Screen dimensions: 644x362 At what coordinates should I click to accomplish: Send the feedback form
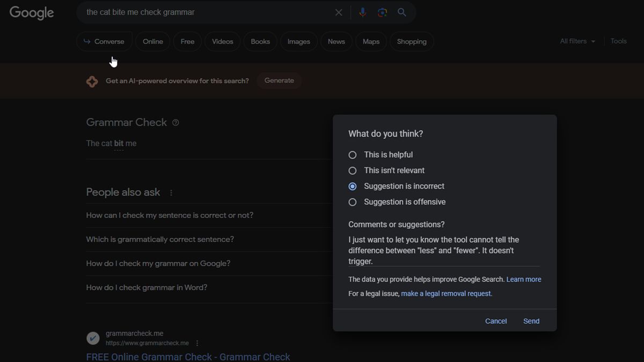531,321
